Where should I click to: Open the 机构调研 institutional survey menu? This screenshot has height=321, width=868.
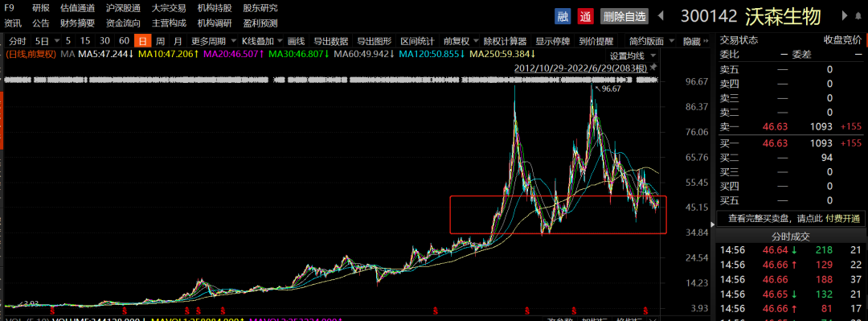pyautogui.click(x=215, y=23)
